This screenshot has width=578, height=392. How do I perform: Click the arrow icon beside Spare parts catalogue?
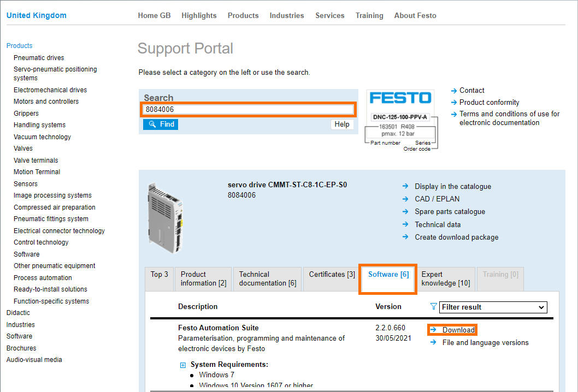[x=404, y=211]
